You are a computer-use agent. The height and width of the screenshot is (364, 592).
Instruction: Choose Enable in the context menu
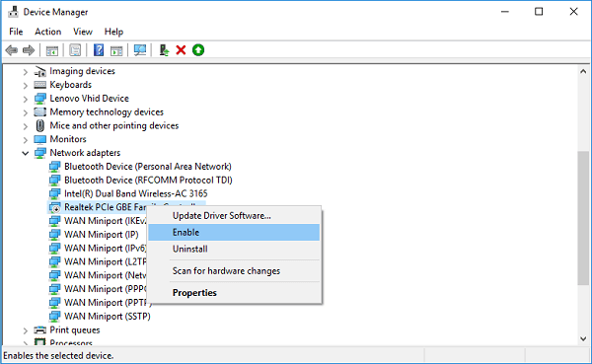pos(234,232)
